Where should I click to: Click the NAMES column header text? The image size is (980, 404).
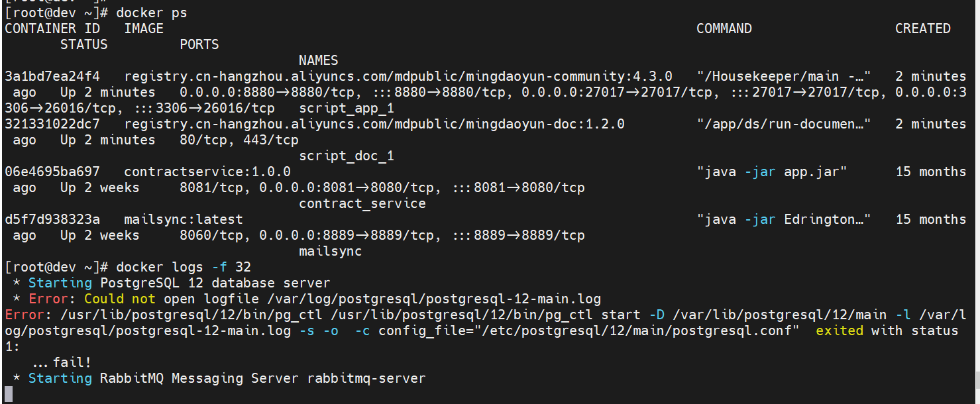coord(318,60)
